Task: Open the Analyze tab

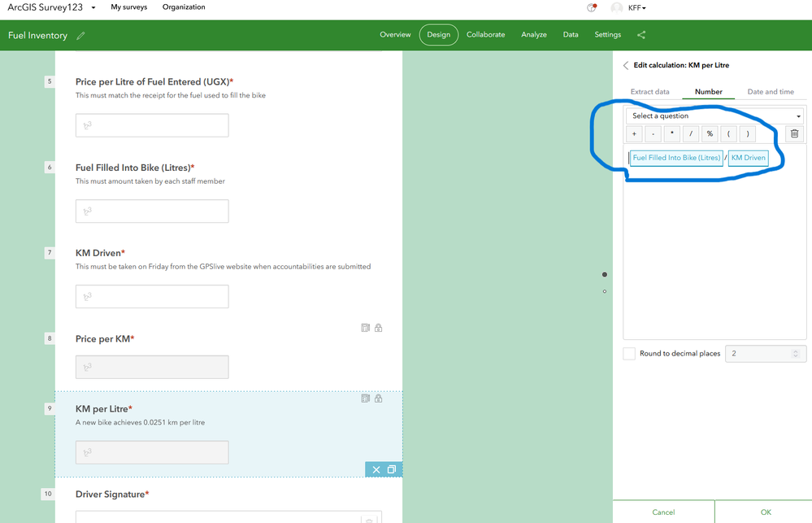Action: point(534,35)
